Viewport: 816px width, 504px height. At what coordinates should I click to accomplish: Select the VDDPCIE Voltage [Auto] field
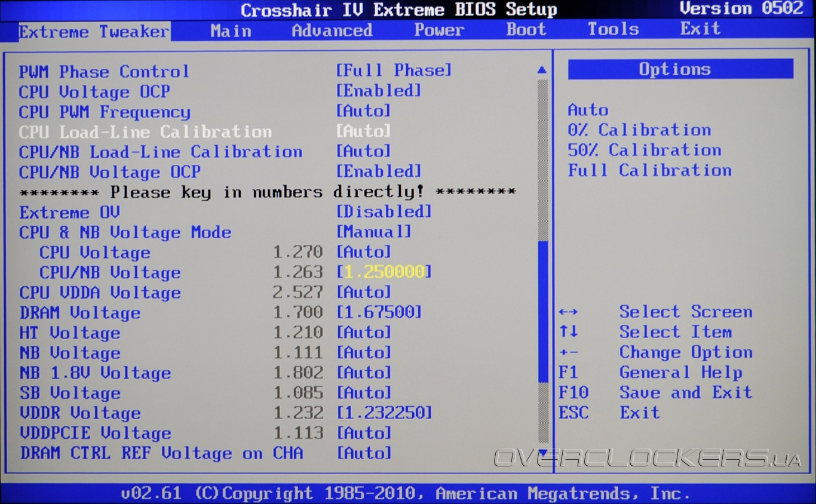tap(363, 433)
